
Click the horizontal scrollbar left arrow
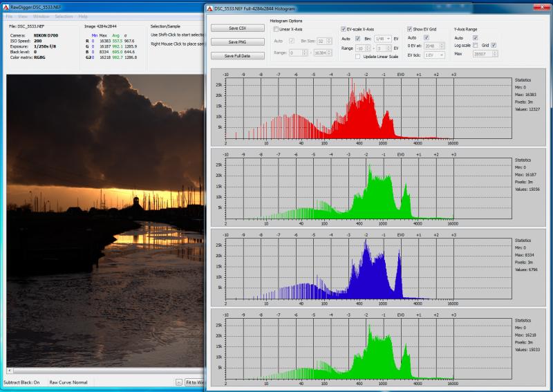point(10,371)
